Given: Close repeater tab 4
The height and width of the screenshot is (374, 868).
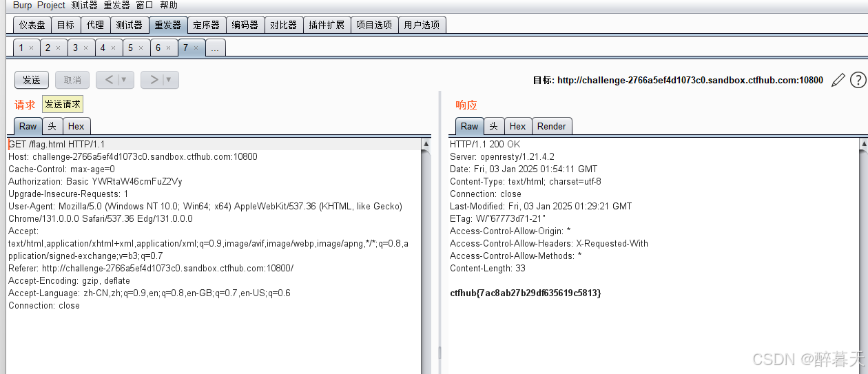Looking at the screenshot, I should 114,48.
